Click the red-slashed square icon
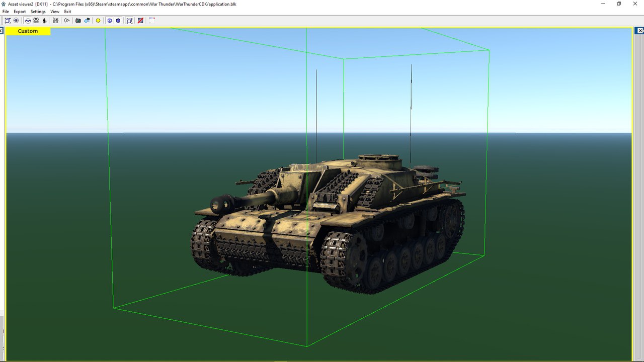The width and height of the screenshot is (644, 362). (140, 21)
